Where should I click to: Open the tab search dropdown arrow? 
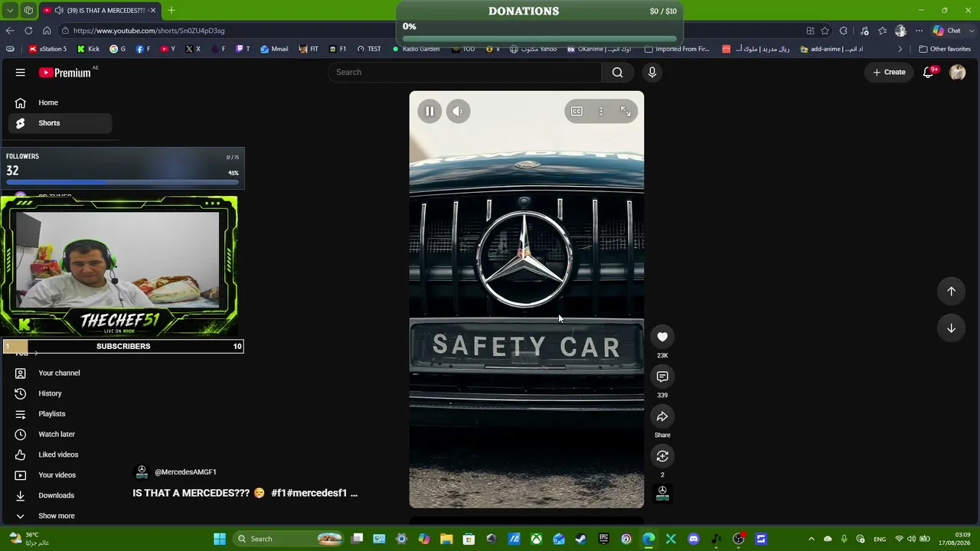(10, 11)
